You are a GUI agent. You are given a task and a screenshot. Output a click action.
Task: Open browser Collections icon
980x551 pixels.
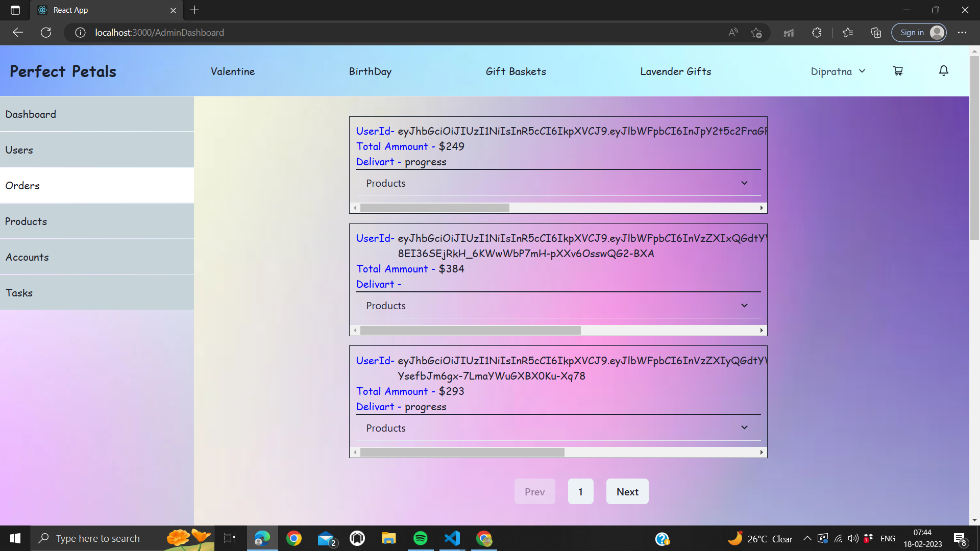coord(876,33)
